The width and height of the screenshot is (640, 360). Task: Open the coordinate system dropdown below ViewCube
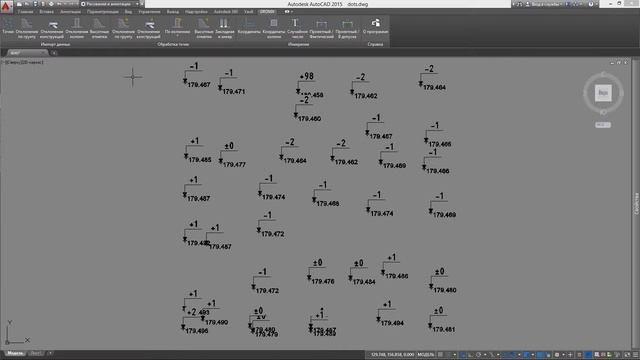point(603,125)
